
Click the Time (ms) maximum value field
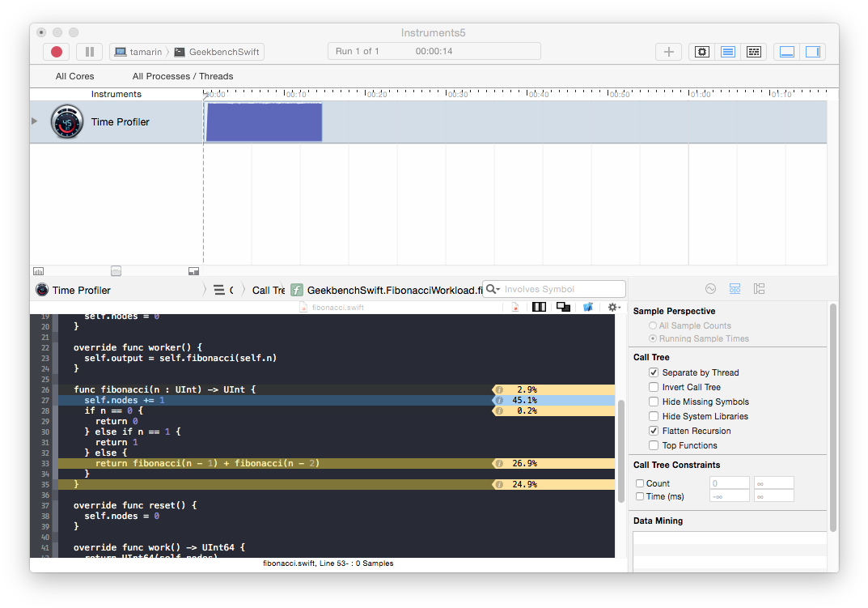[774, 496]
